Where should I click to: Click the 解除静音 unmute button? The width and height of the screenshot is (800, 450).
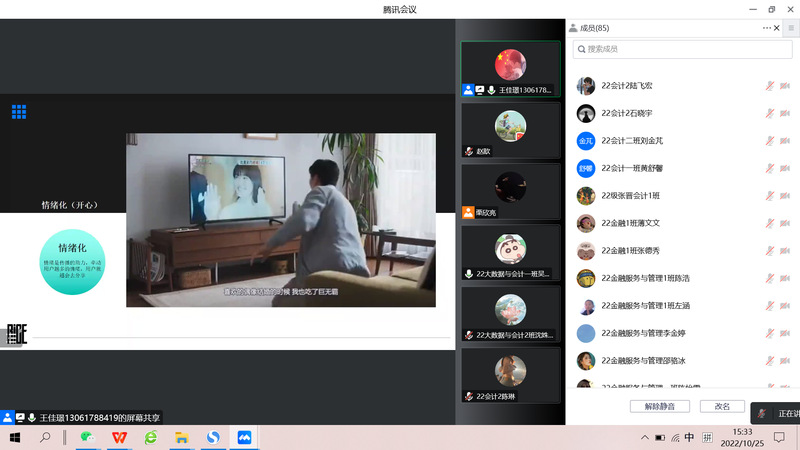[659, 406]
